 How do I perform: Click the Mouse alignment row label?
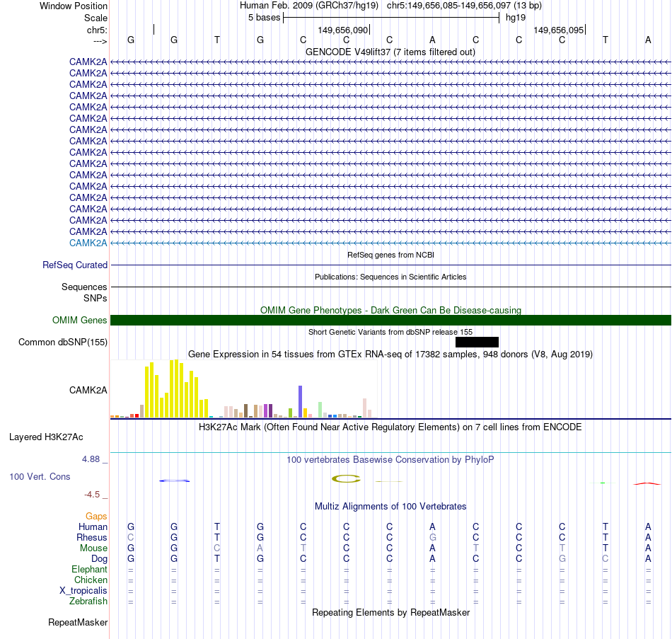93,548
